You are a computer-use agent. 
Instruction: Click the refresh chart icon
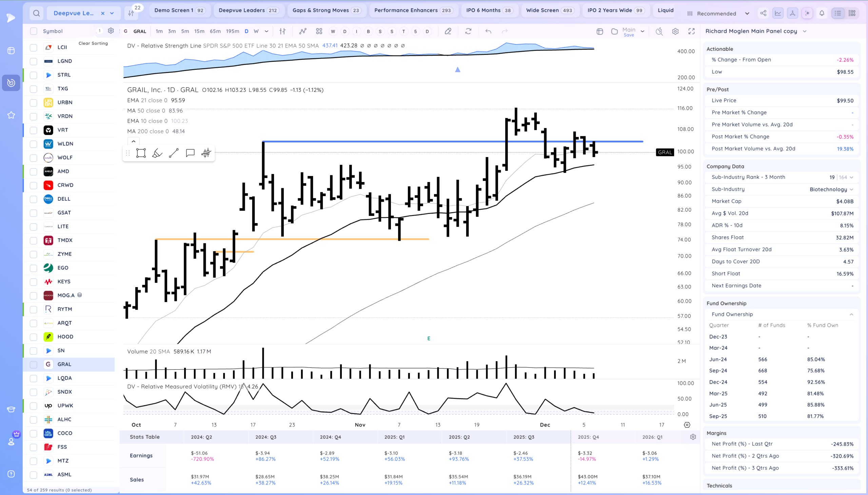point(468,31)
